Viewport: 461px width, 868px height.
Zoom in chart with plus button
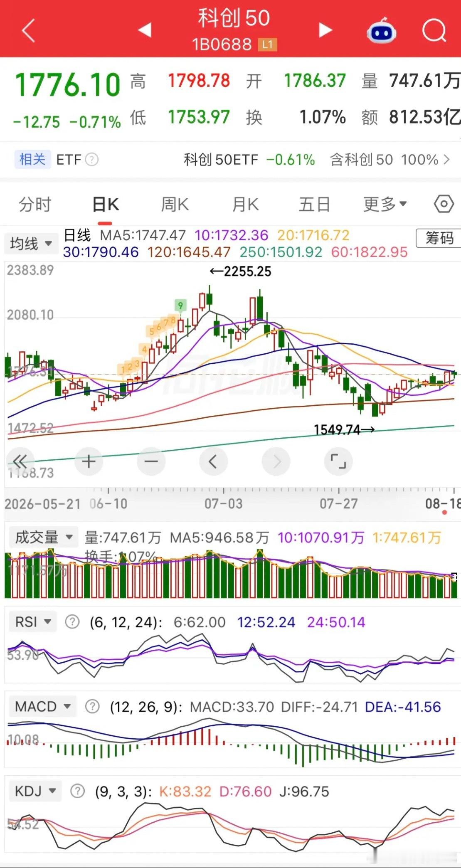[x=89, y=461]
